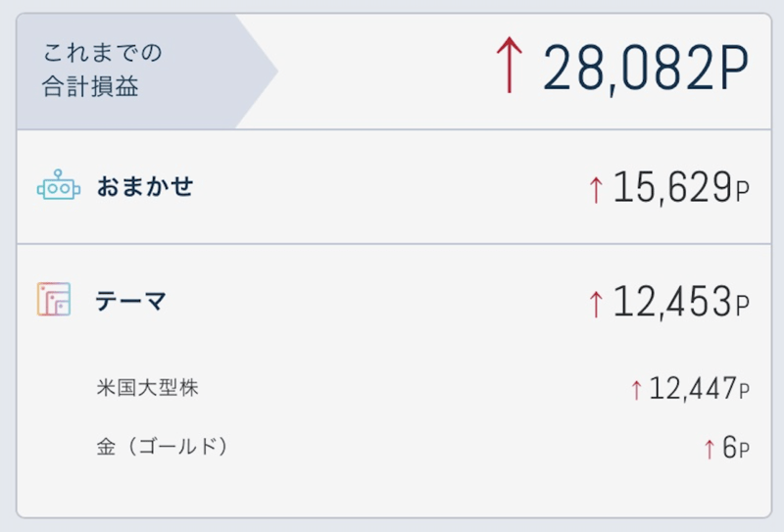Click the large red arrow next to 28,082P

pyautogui.click(x=509, y=65)
